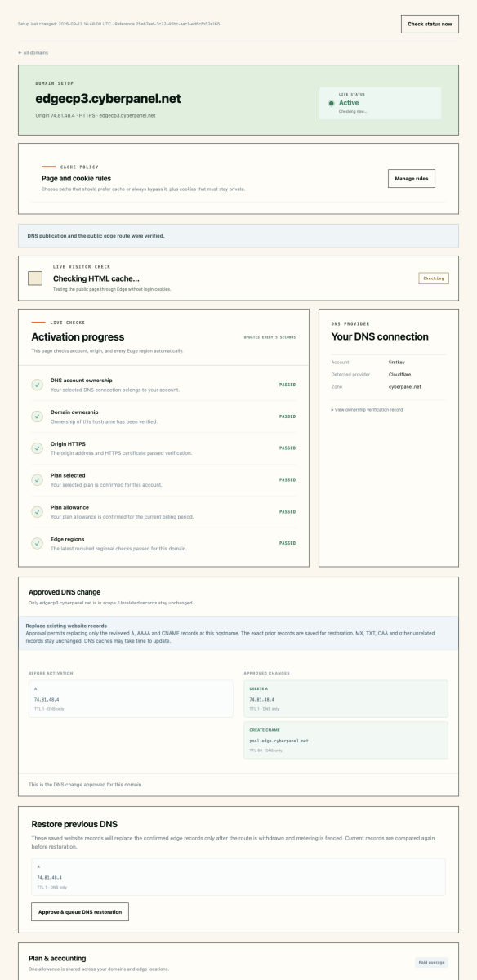Viewport: 477px width, 980px height.
Task: Click the Activation progress heading
Action: click(x=78, y=336)
